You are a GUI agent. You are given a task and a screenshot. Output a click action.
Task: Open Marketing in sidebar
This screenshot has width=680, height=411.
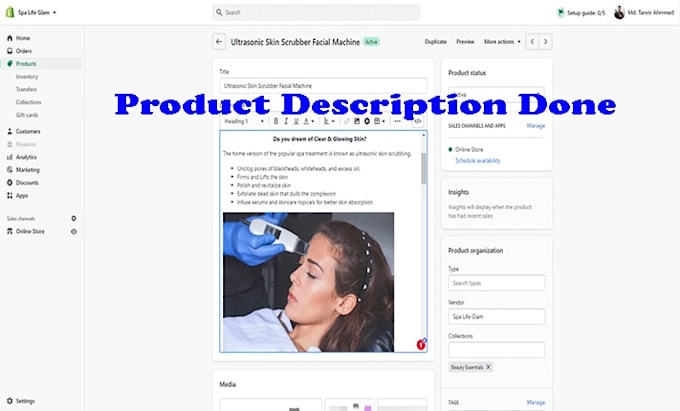point(28,170)
